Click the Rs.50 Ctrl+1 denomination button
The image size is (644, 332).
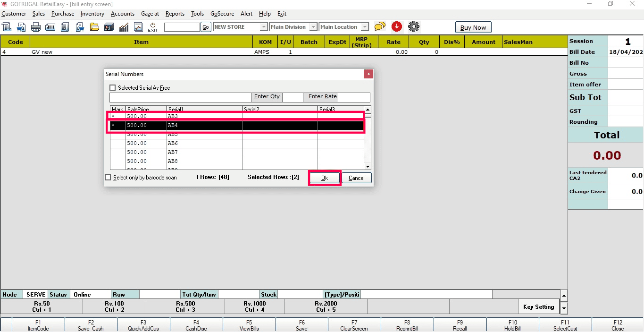click(x=42, y=307)
